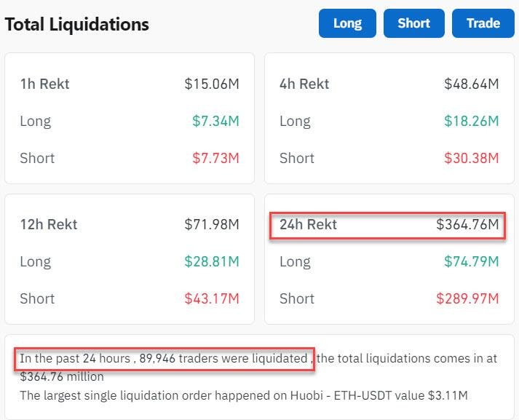Click the 24h long value $74.79M
Screen dimensions: 519x420
click(x=472, y=261)
